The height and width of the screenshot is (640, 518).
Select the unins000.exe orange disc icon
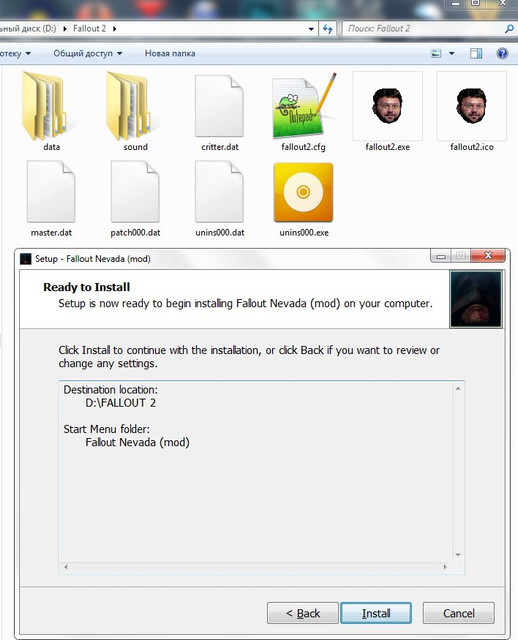coord(303,192)
